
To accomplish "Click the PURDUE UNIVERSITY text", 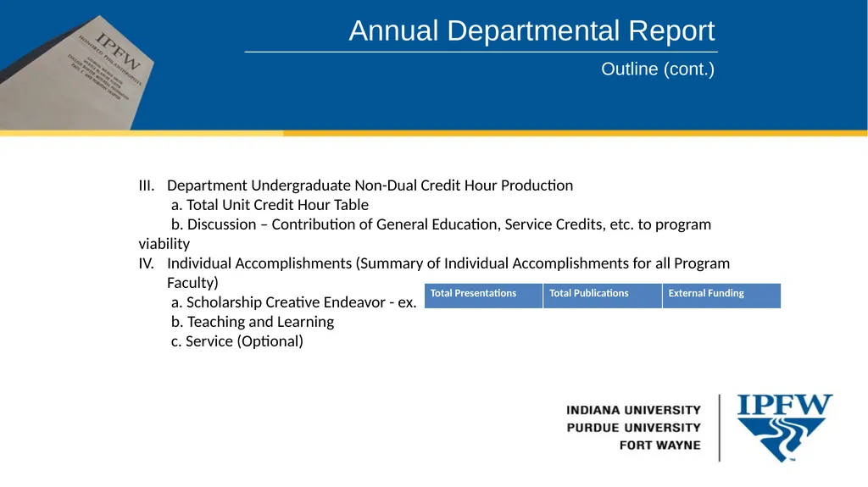I will click(x=634, y=428).
